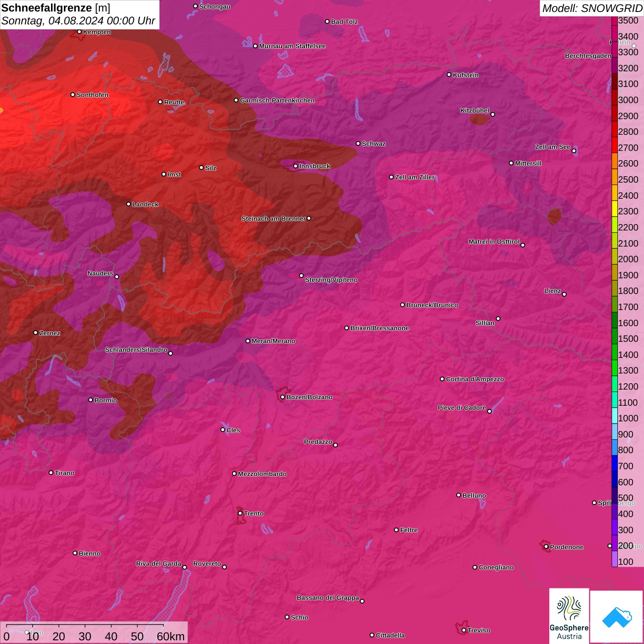Screen dimensions: 644x644
Task: Click the 'Riva del Garda' label
Action: [x=159, y=563]
